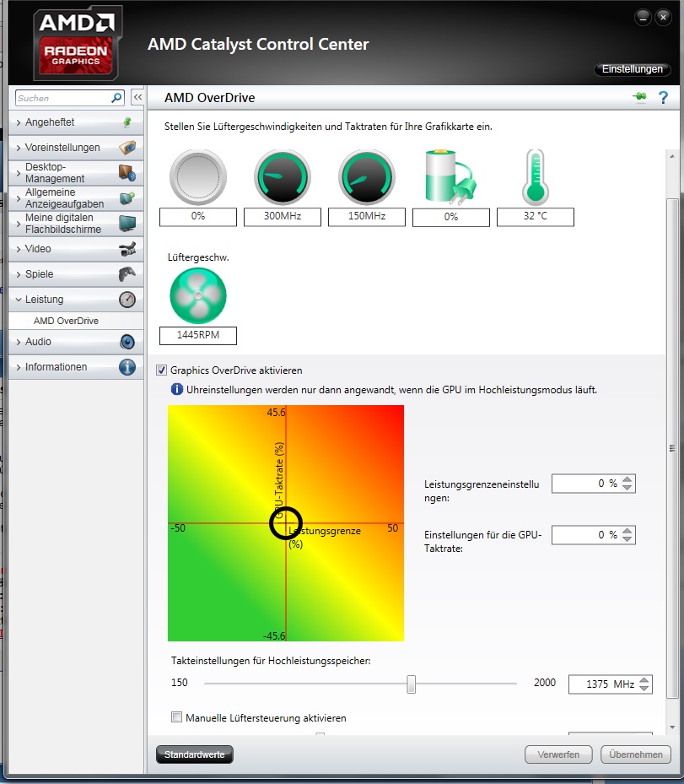This screenshot has height=784, width=684.
Task: Toggle Graphics OverDrive aktivieren checkbox
Action: tap(161, 370)
